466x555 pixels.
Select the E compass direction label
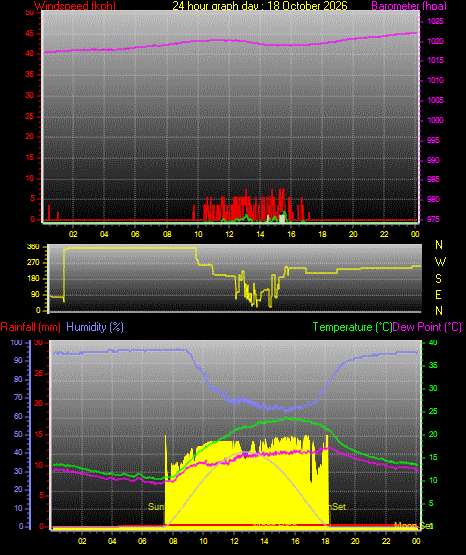coord(438,294)
